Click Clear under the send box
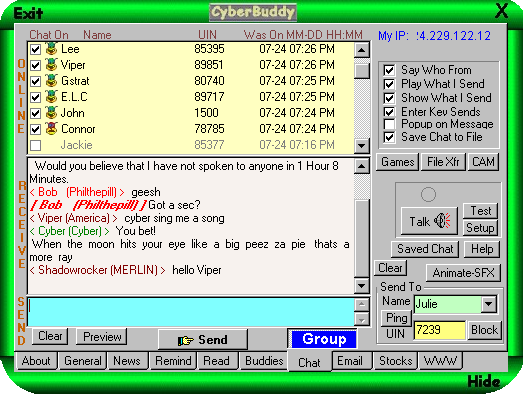The width and height of the screenshot is (523, 394). pos(50,336)
